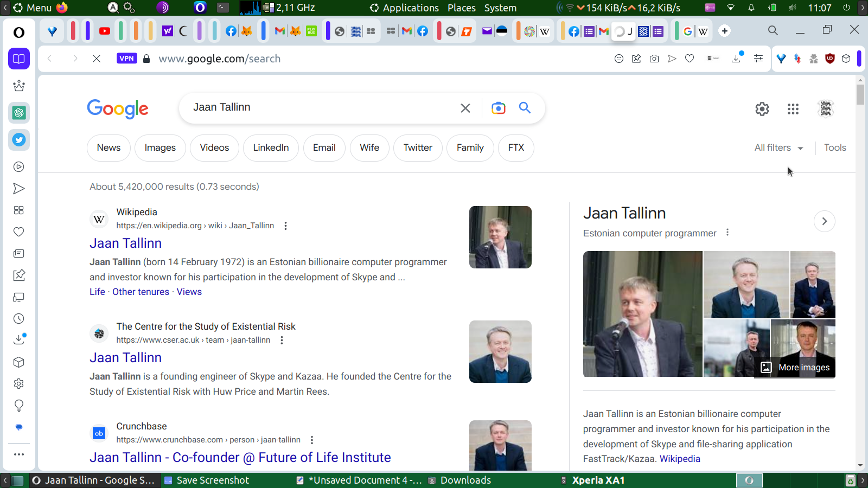The width and height of the screenshot is (868, 488).
Task: Open the Places menu in top panel
Action: click(462, 8)
